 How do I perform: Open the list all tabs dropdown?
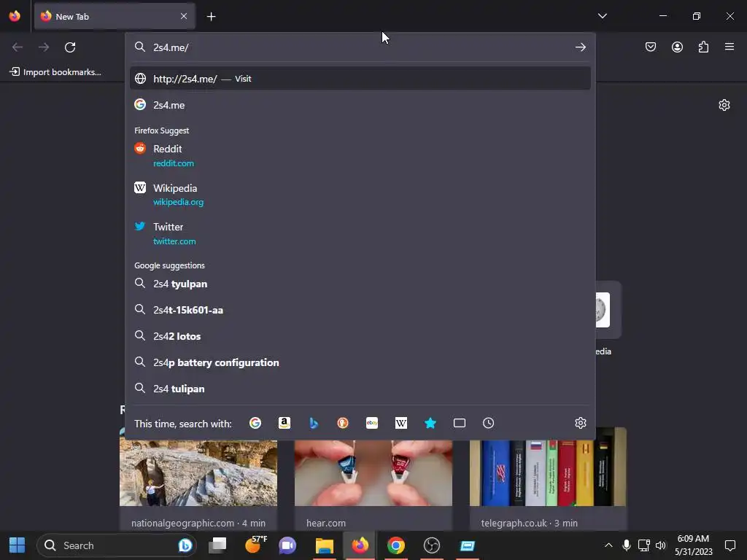pyautogui.click(x=602, y=16)
